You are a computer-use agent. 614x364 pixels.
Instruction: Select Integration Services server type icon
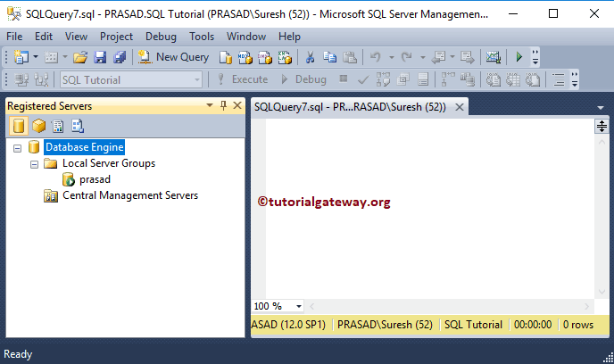pyautogui.click(x=78, y=126)
